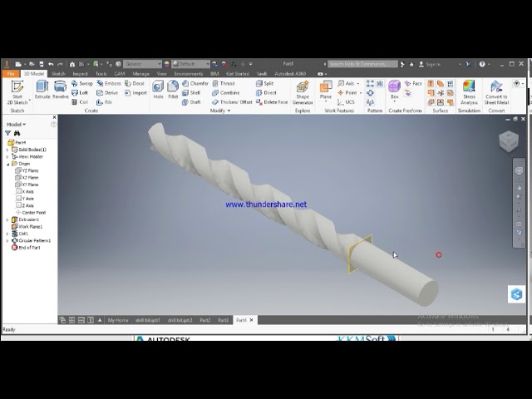Select the Fillet tool
532x399 pixels.
click(173, 90)
